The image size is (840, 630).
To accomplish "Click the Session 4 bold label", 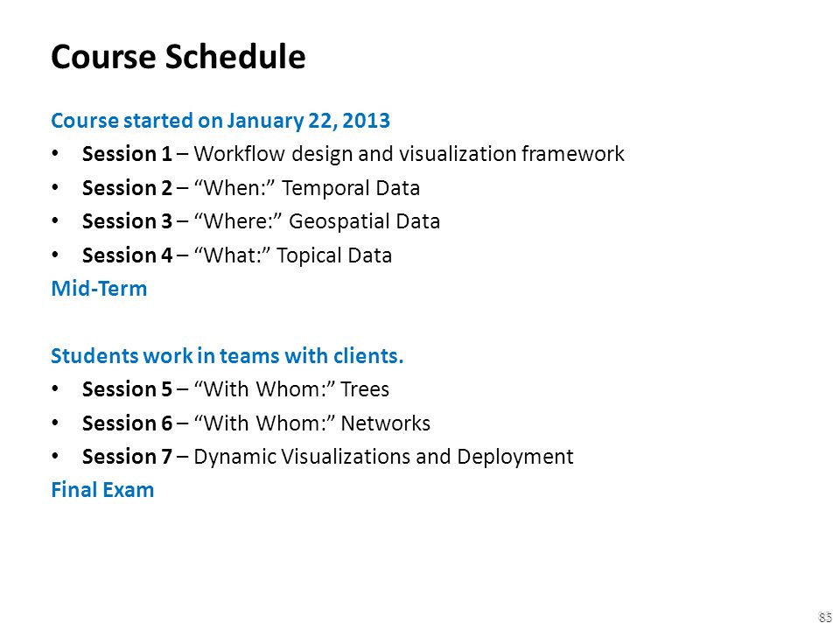I will (127, 255).
